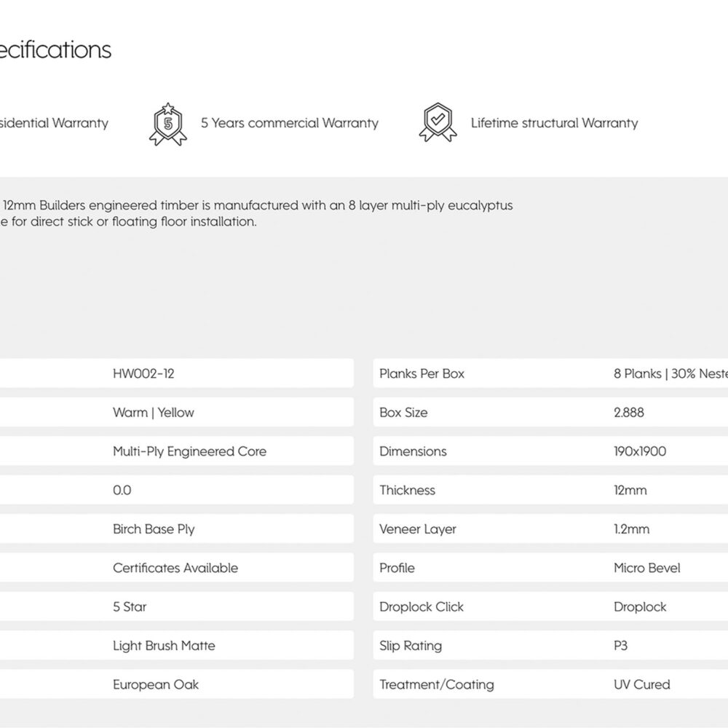The width and height of the screenshot is (728, 728).
Task: Click the 'Micro Bevel' value
Action: (646, 568)
